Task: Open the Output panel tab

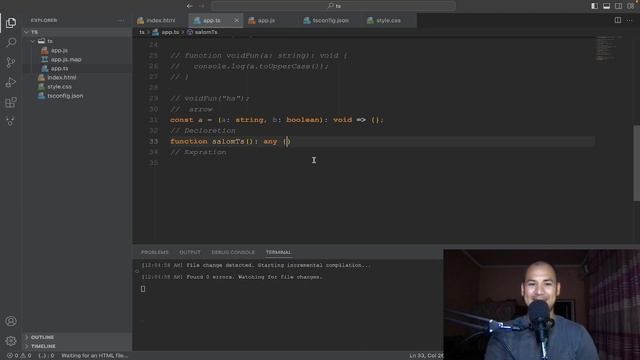Action: pyautogui.click(x=190, y=252)
